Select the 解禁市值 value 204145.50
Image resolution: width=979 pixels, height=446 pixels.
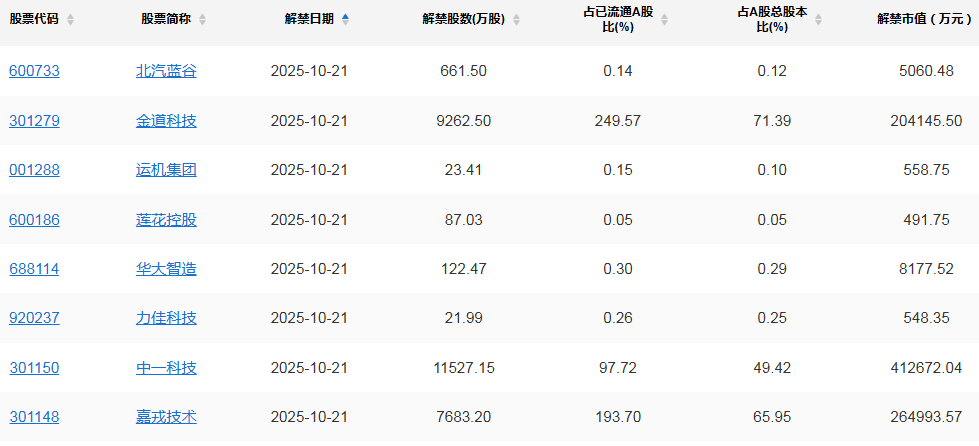coord(926,121)
